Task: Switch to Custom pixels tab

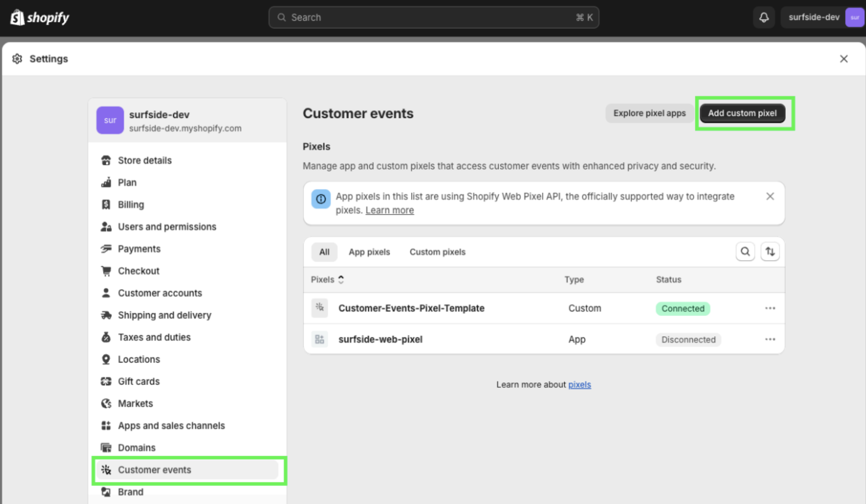Action: 437,252
